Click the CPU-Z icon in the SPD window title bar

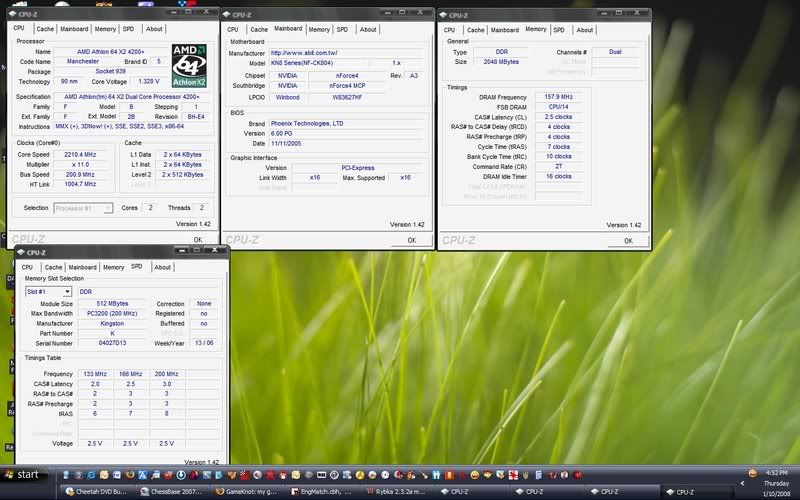20,252
